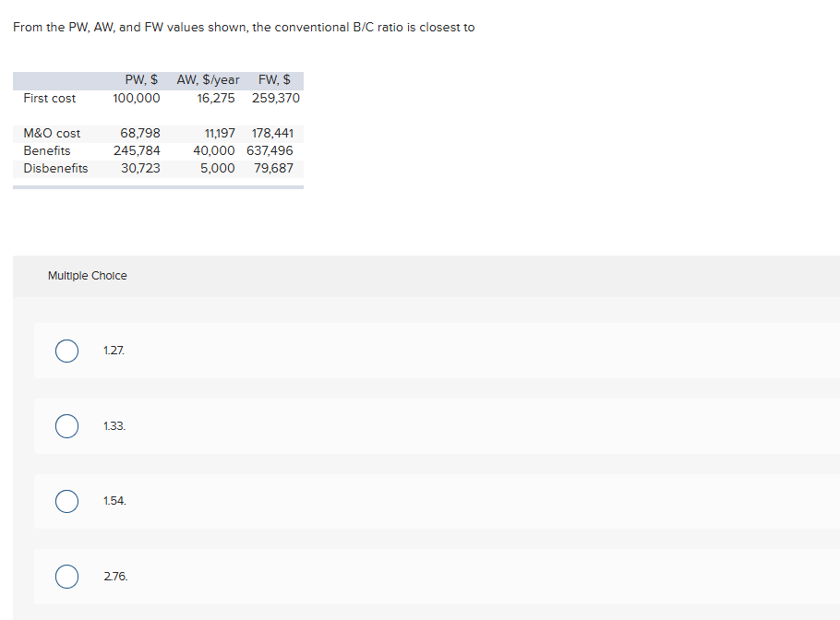This screenshot has width=840, height=620.
Task: Click the answer label 1.33
Action: tap(112, 426)
